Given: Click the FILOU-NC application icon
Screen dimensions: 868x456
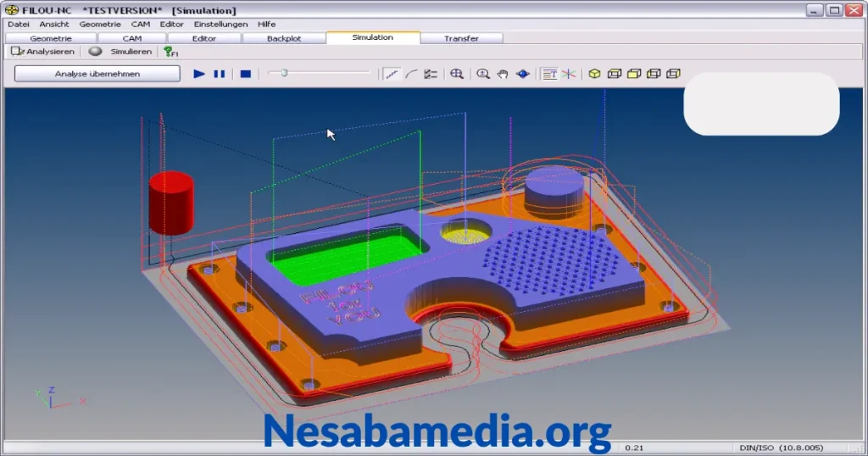Looking at the screenshot, I should tap(11, 10).
